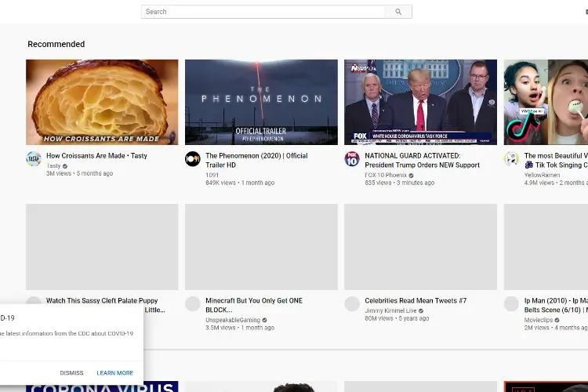Open the Ip Man blank thumbnail
This screenshot has height=392, width=588.
pyautogui.click(x=546, y=247)
